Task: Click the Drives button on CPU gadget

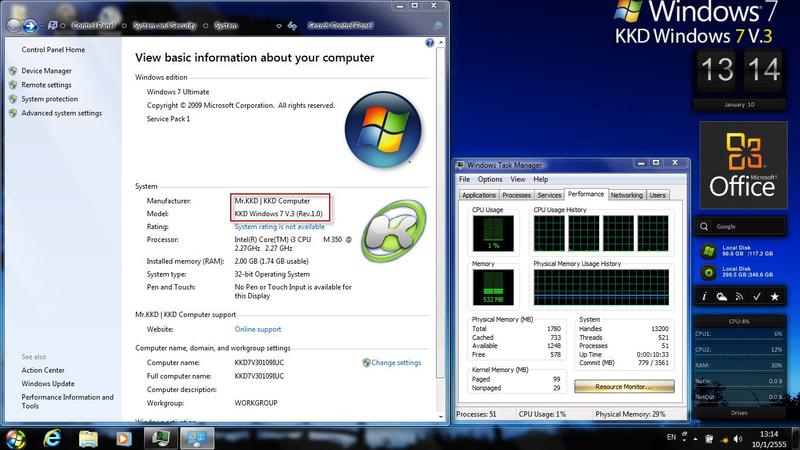Action: 739,413
